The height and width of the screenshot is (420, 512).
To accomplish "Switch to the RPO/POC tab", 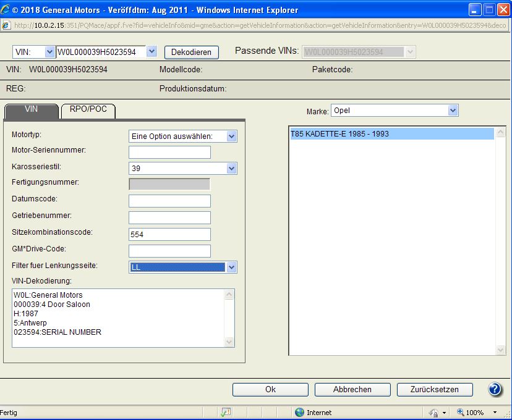I will [x=88, y=110].
